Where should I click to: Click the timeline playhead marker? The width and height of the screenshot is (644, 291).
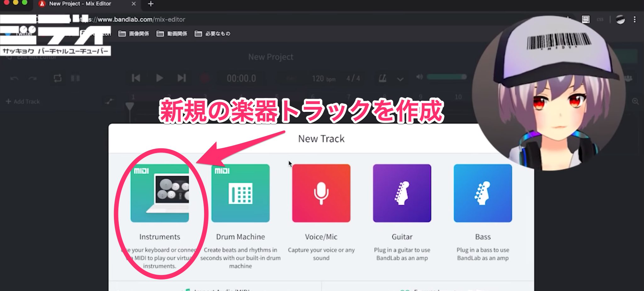130,107
